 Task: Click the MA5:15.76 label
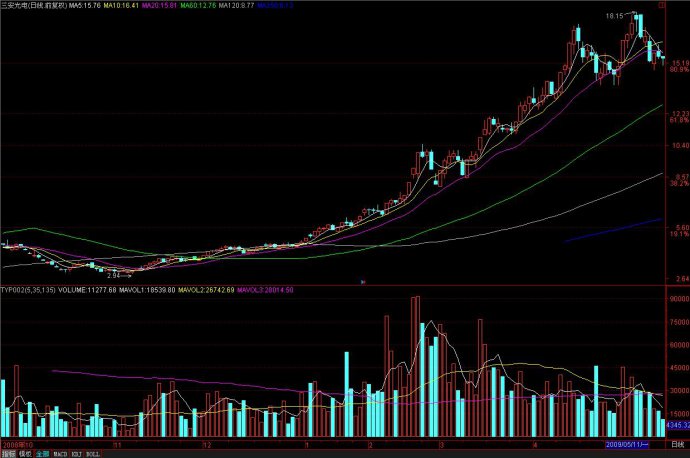[85, 5]
